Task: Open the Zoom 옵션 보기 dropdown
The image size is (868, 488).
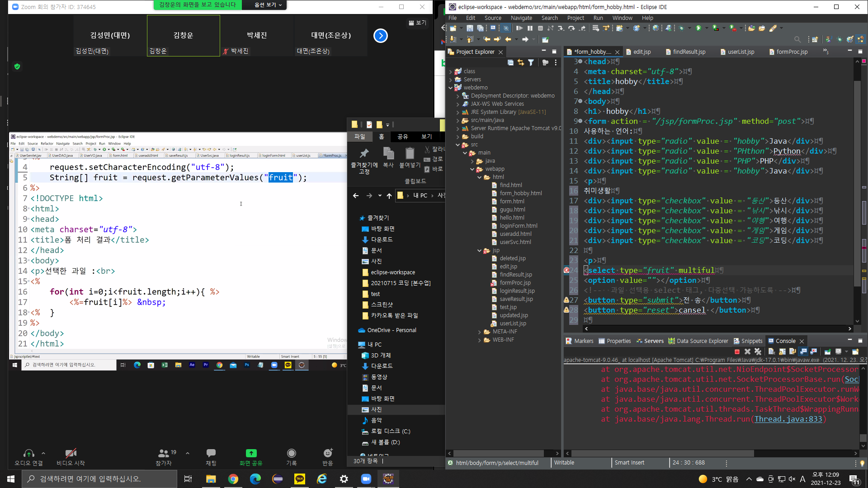Action: coord(268,5)
